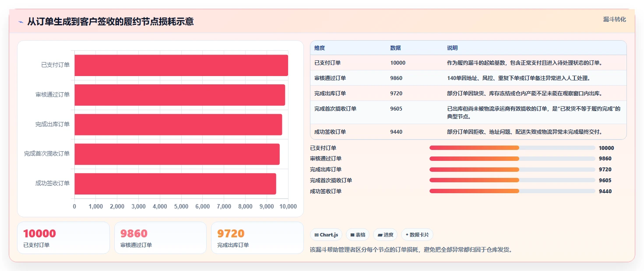
Task: Click the 审核通过订单 chart bar
Action: pos(179,95)
